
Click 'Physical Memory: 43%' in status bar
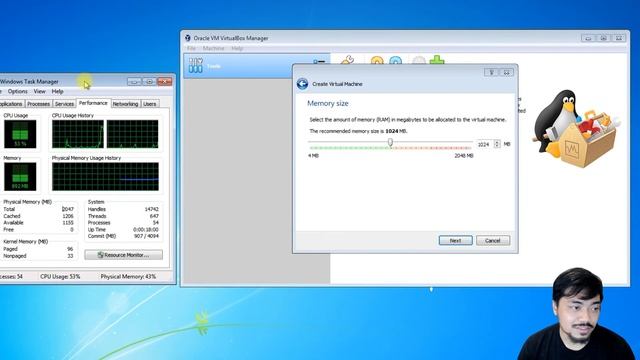coord(128,277)
